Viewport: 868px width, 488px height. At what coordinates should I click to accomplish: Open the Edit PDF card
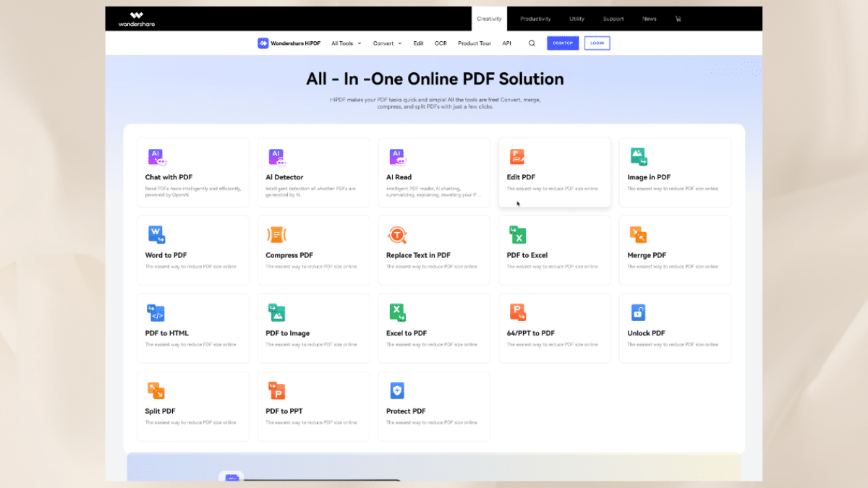[x=554, y=172]
